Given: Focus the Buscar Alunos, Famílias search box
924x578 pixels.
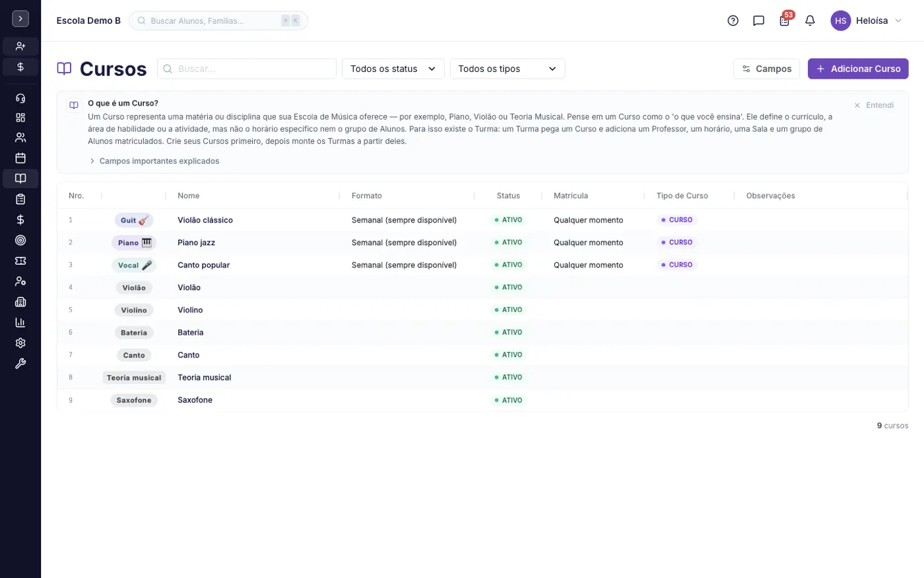Looking at the screenshot, I should click(x=218, y=20).
